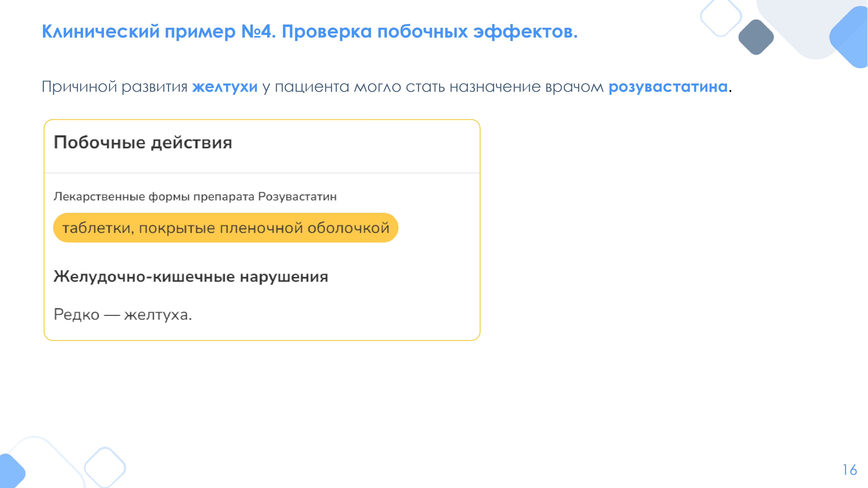Click the word 'Розувастатин' in the card label
The height and width of the screenshot is (488, 868).
tap(297, 196)
